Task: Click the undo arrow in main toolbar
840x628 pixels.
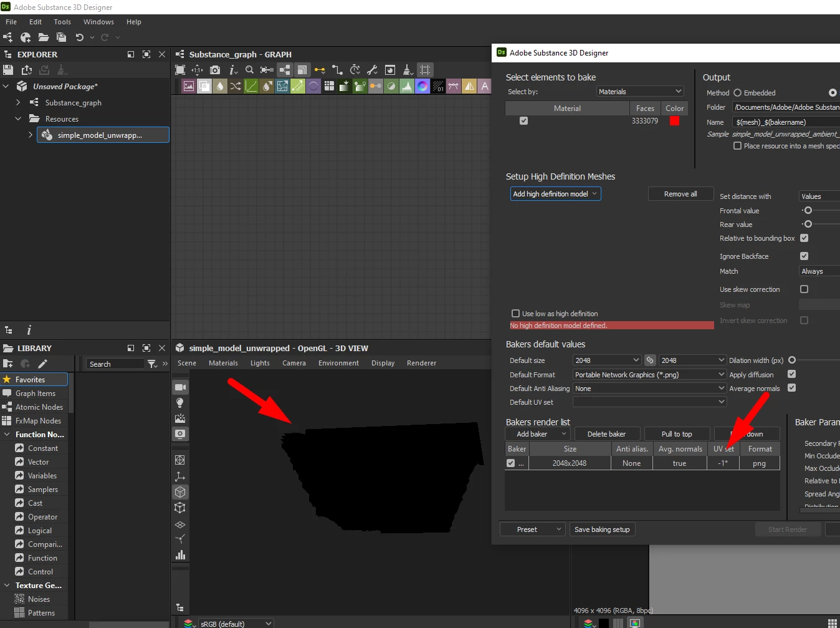Action: (x=79, y=37)
